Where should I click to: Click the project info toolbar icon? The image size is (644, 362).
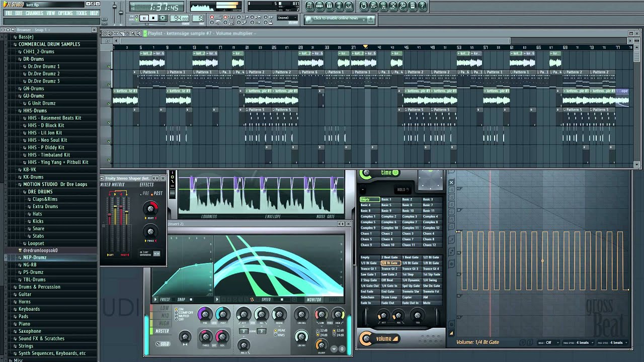(x=413, y=6)
